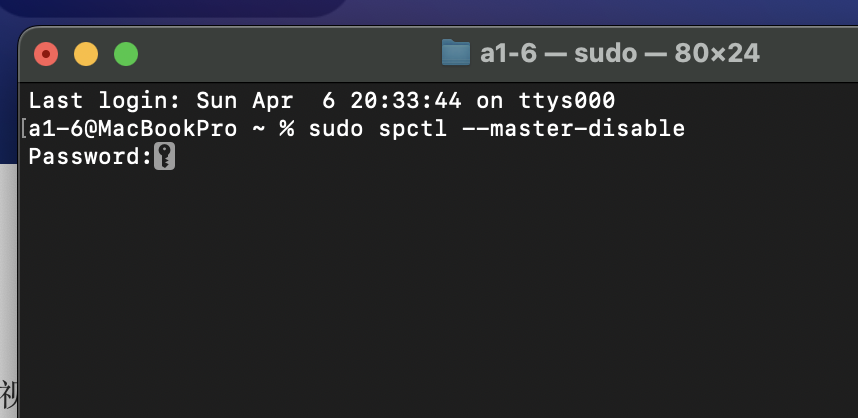This screenshot has height=418, width=858.
Task: Click the bracket mark beside the prompt line
Action: click(23, 129)
